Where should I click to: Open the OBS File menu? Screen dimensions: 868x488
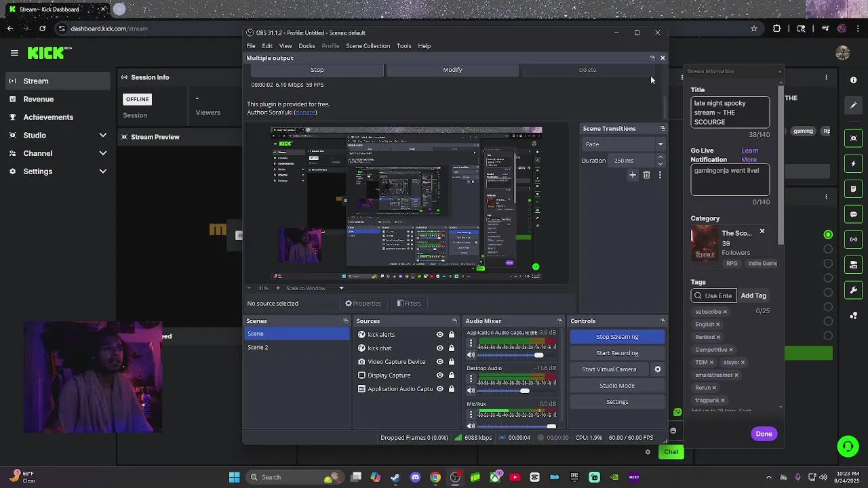pyautogui.click(x=251, y=46)
